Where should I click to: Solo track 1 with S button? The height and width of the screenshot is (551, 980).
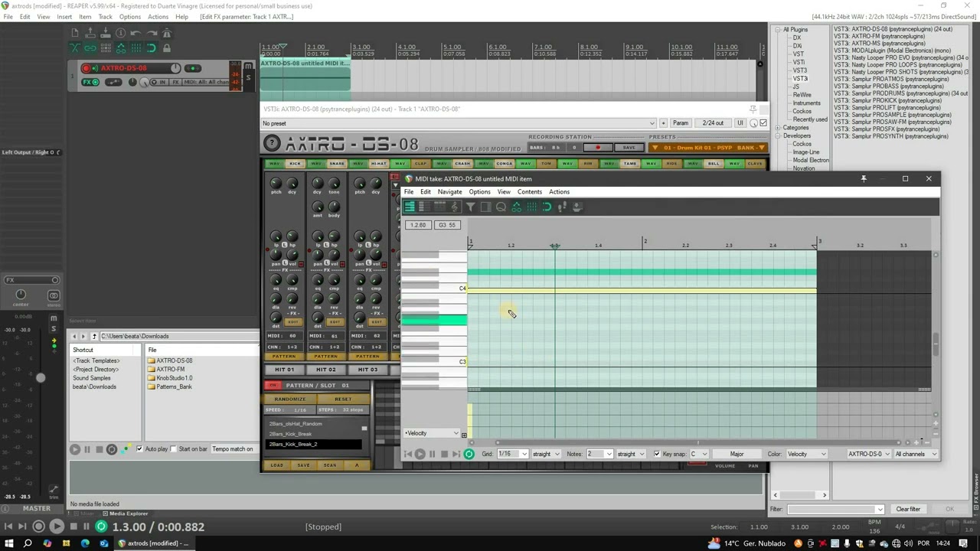point(248,78)
